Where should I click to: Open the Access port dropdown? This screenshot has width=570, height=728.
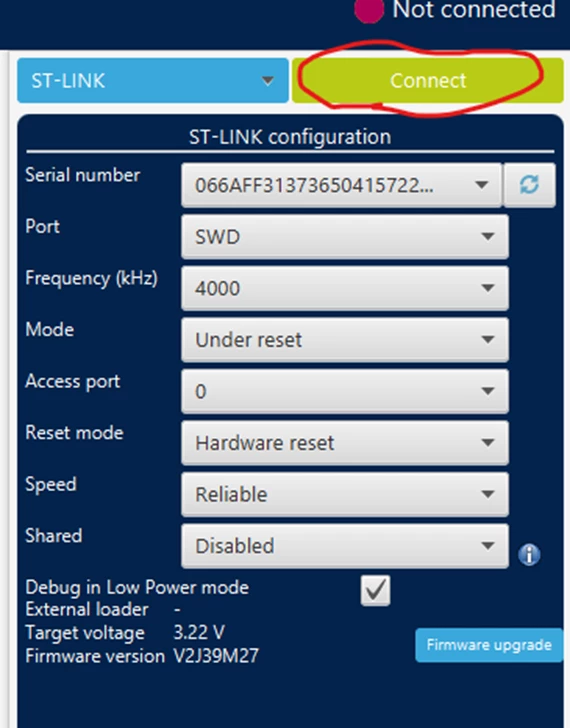345,391
